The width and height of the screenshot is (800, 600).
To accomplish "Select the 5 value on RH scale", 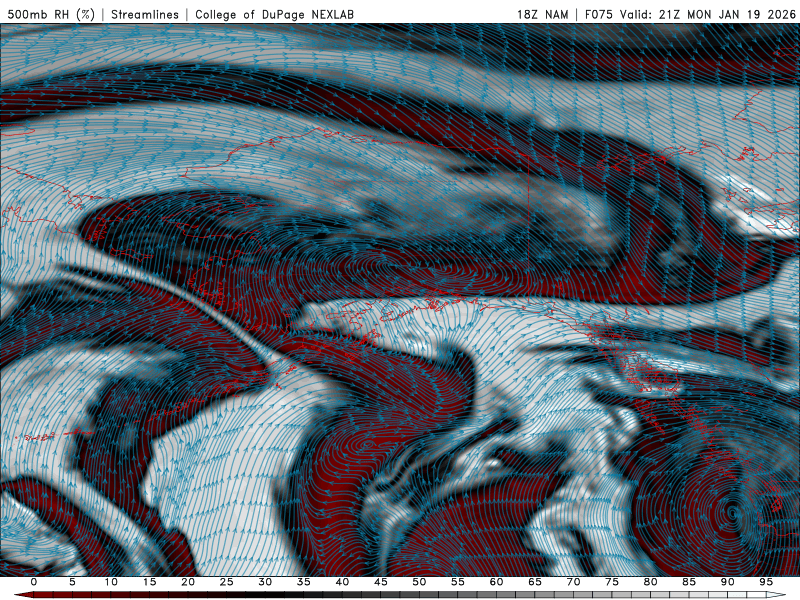I will click(72, 582).
